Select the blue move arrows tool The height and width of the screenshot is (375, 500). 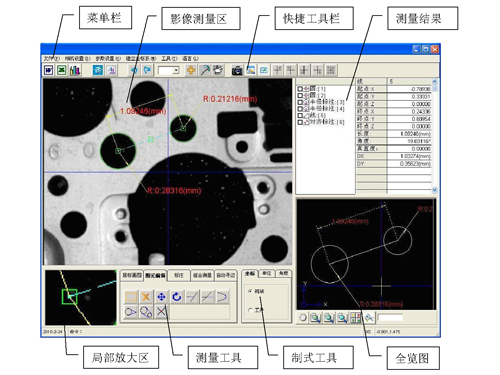pos(161,296)
